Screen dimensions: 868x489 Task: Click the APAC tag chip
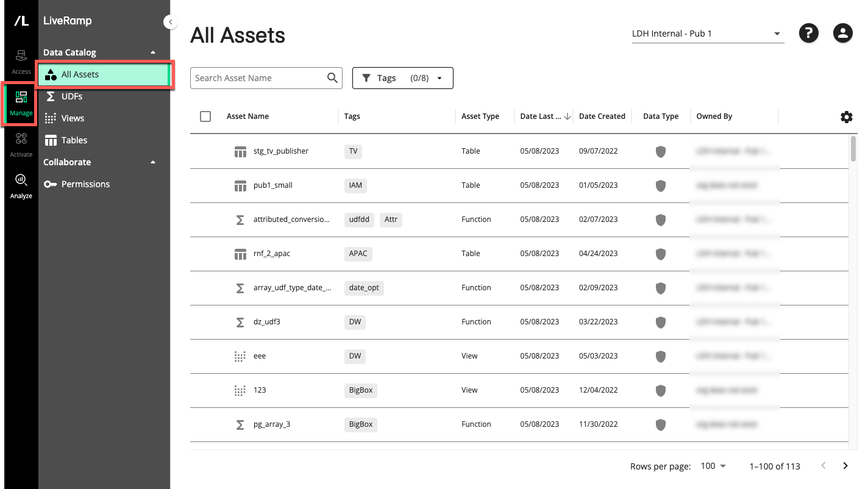(x=358, y=254)
